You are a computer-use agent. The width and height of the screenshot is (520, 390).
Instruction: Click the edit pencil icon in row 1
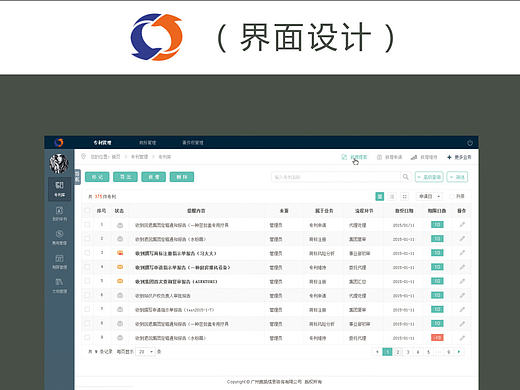click(x=462, y=225)
